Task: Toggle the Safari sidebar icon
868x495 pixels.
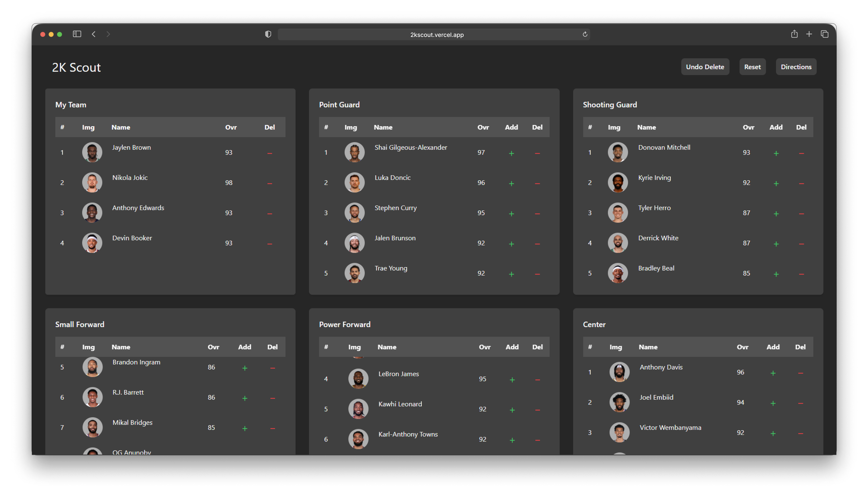Action: [x=77, y=34]
